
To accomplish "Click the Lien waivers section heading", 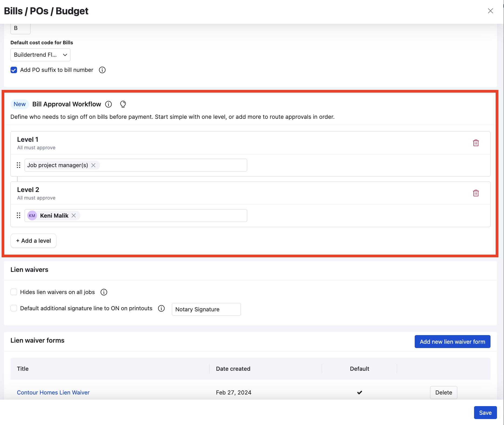I will point(29,270).
